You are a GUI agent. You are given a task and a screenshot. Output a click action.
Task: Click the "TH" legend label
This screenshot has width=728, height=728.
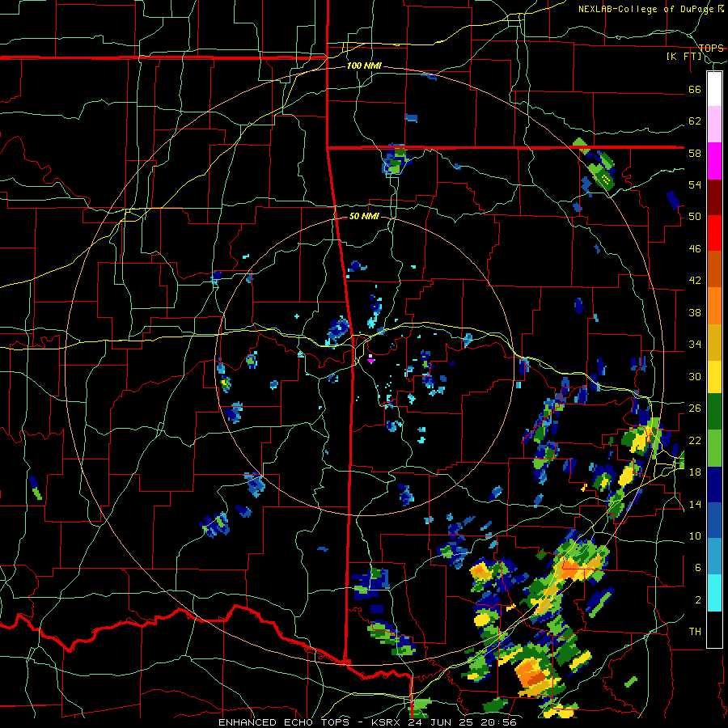point(695,632)
